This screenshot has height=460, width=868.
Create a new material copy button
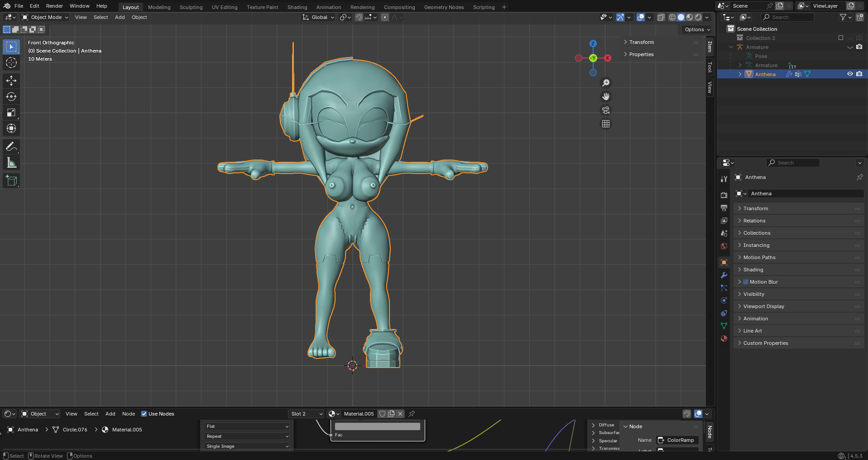point(392,414)
